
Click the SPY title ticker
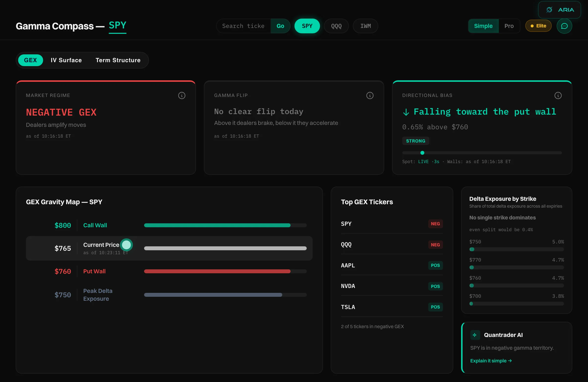pyautogui.click(x=118, y=25)
